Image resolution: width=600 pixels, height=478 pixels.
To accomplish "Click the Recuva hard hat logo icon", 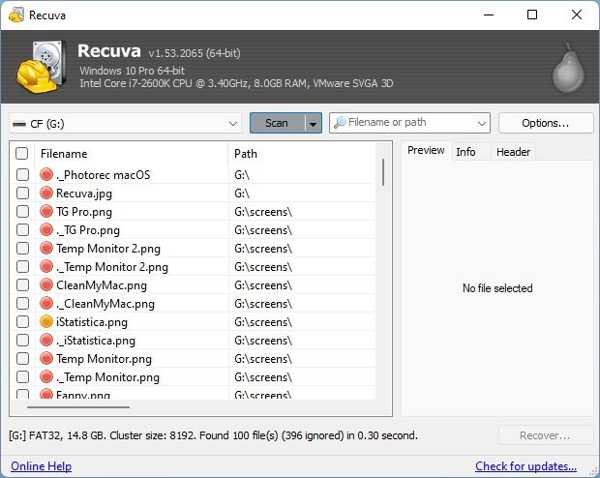I will tap(41, 67).
